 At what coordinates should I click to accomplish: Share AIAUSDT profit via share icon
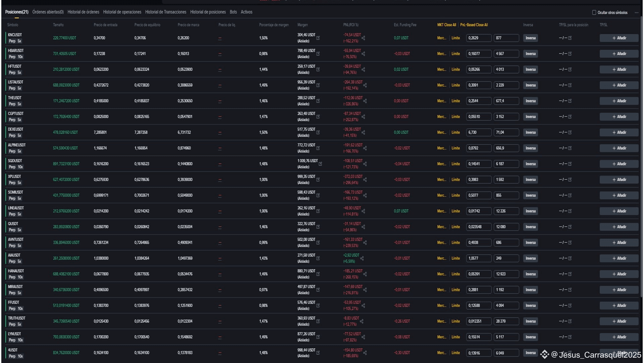362,258
